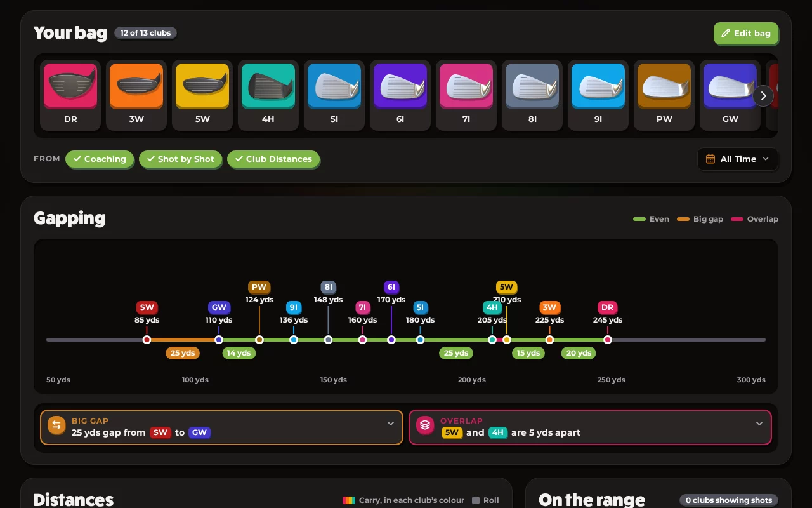Viewport: 812px width, 508px height.
Task: Click the 5I marker at 180 yds
Action: click(x=420, y=340)
